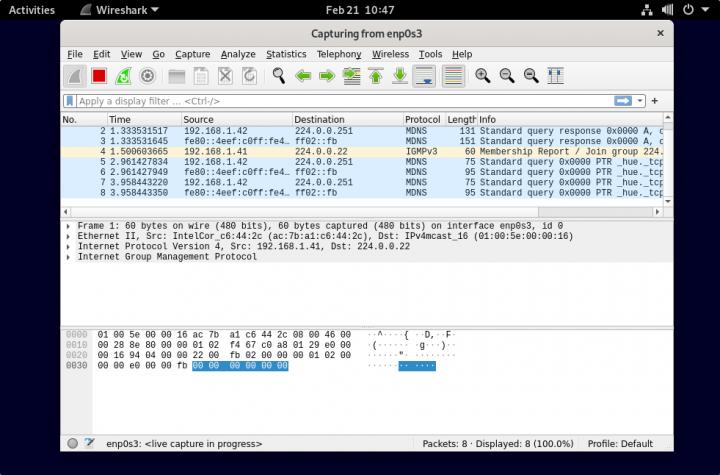Open the display filter history dropdown
The image size is (720, 475).
coord(640,101)
